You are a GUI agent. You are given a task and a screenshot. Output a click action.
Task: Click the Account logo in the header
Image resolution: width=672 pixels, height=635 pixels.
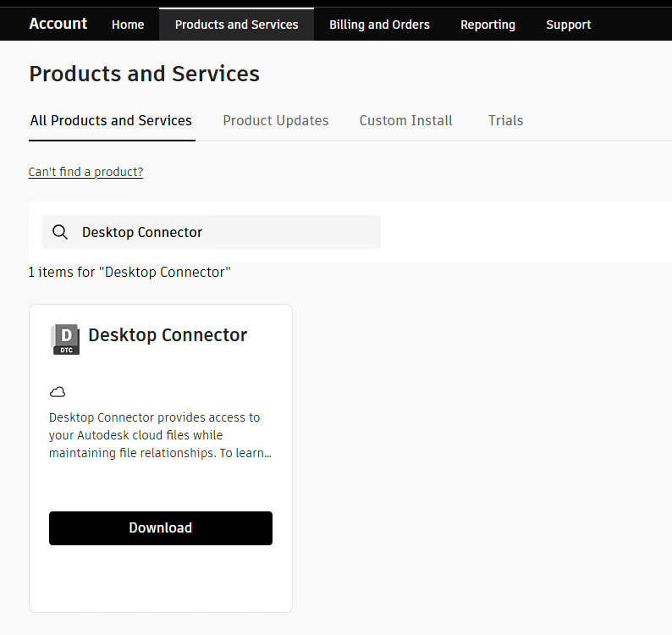pos(58,24)
